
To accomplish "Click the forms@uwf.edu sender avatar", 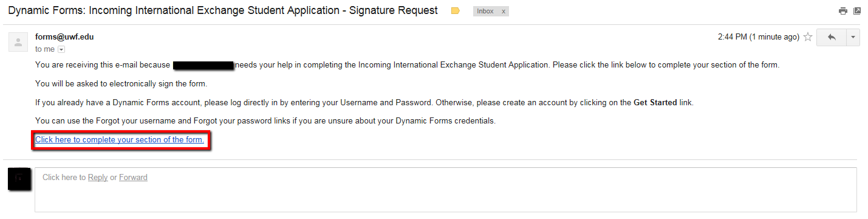I will pos(18,42).
